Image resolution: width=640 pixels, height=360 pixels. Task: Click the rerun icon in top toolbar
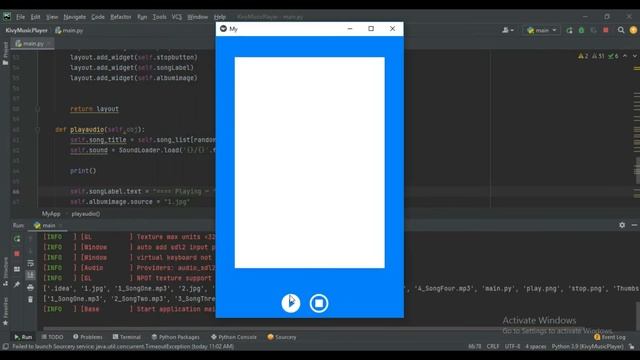(x=569, y=30)
